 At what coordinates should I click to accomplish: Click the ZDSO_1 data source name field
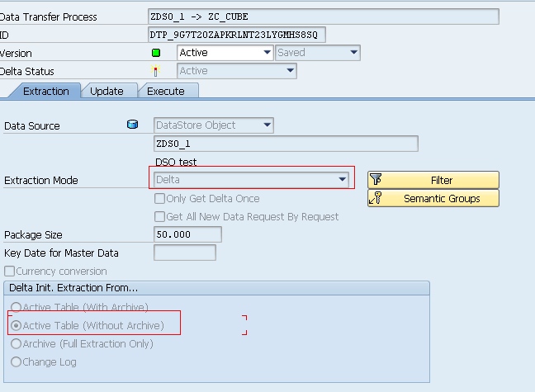click(x=286, y=144)
